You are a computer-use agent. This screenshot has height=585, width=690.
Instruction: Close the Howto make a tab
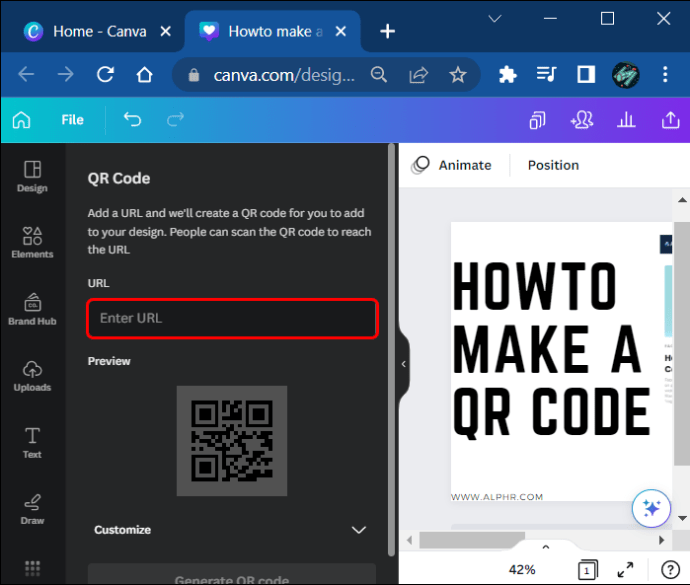(x=341, y=31)
